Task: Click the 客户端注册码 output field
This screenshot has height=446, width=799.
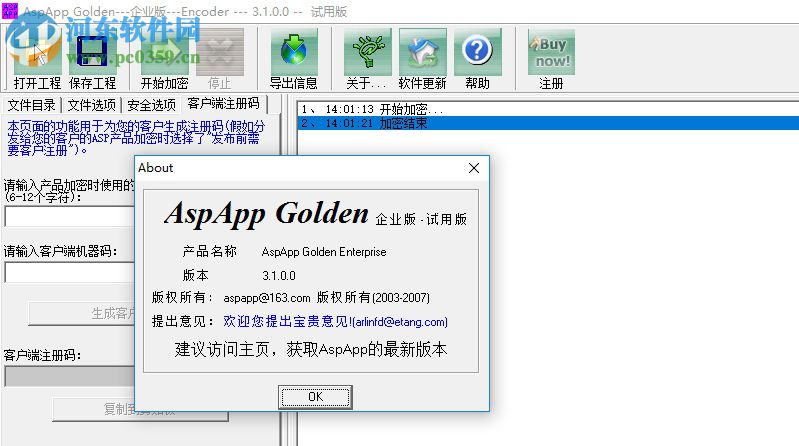Action: tap(69, 377)
